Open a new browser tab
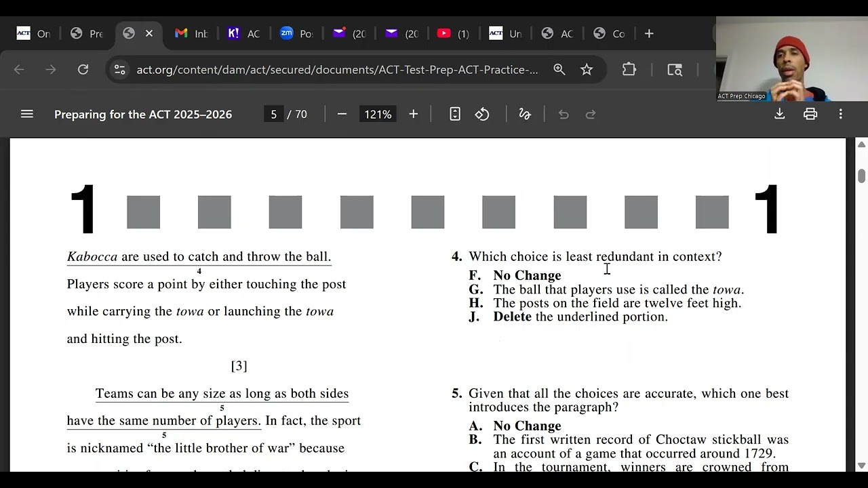This screenshot has width=868, height=488. click(x=649, y=33)
